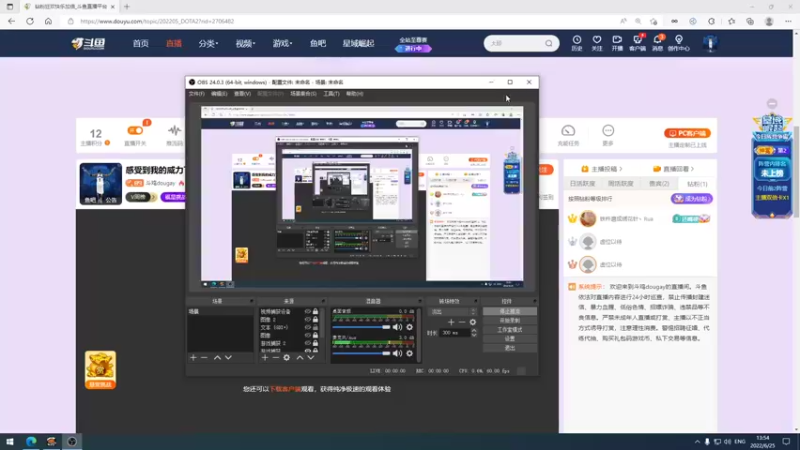Screen dimensions: 800x450
Task: Toggle visibility of Image 2 source
Action: click(x=308, y=319)
